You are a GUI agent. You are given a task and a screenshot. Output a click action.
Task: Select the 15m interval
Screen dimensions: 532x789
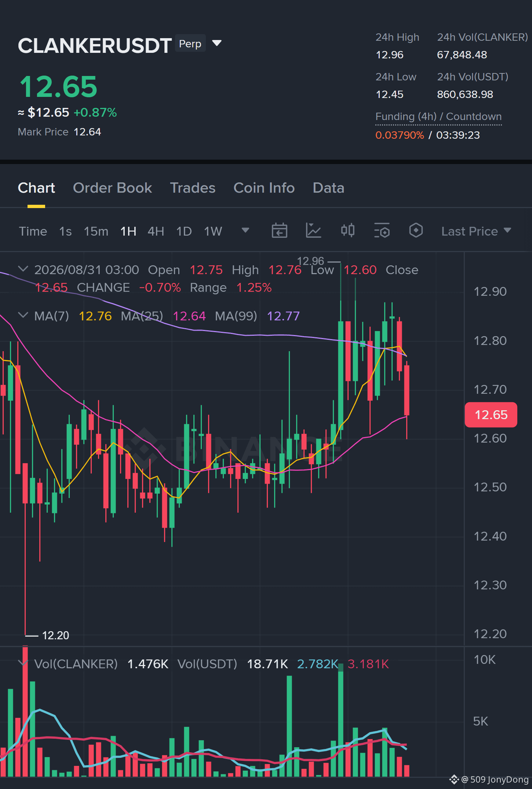(x=96, y=231)
